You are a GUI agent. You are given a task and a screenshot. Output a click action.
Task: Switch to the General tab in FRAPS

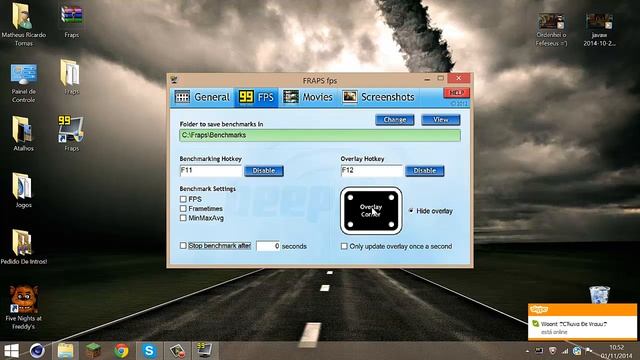coord(202,97)
